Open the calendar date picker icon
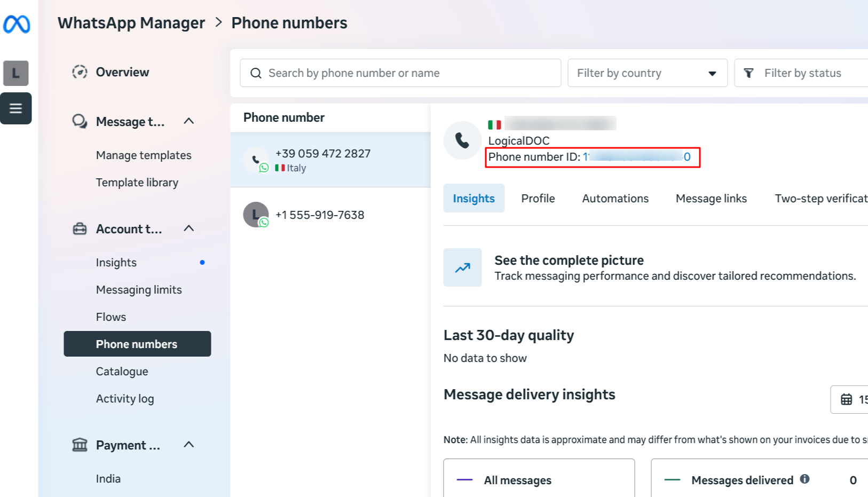Screen dimensions: 868x497 (x=847, y=399)
